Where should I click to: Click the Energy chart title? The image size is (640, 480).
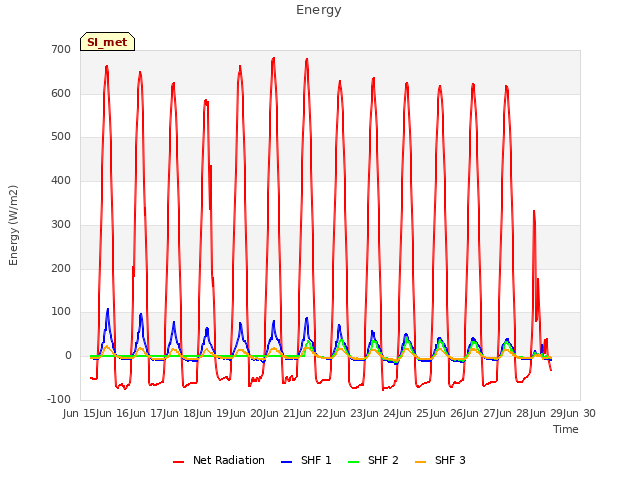(319, 10)
